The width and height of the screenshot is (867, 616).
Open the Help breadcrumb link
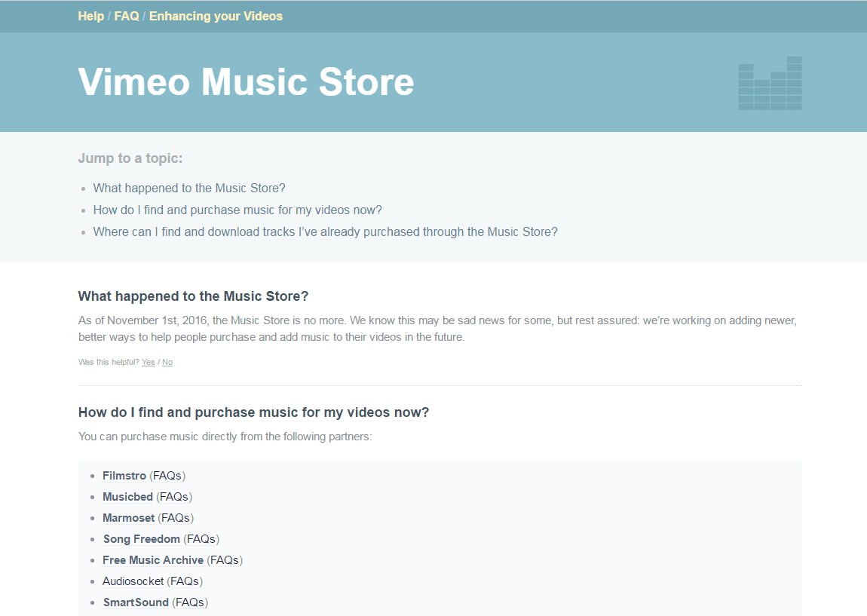(90, 16)
